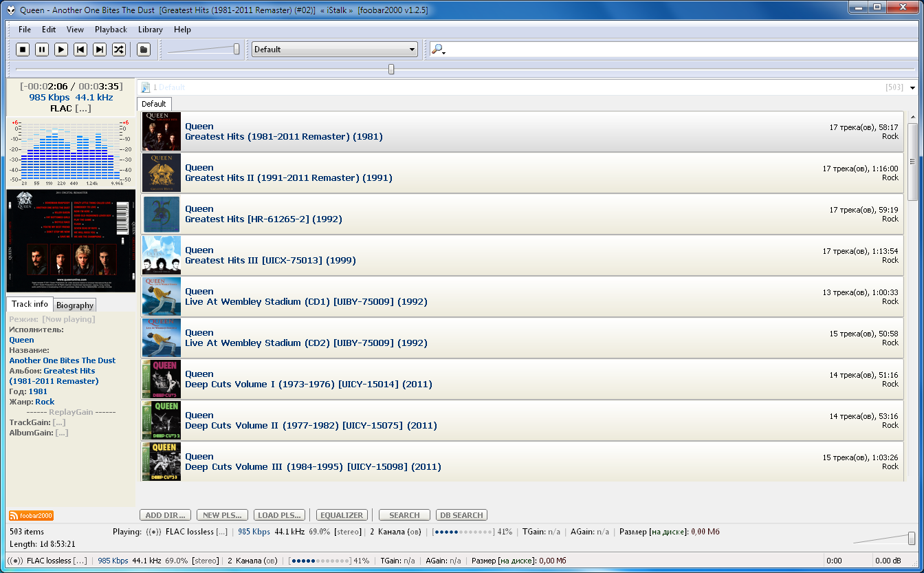Click the foobar2000 RSS badge
Image resolution: width=924 pixels, height=573 pixels.
click(x=31, y=516)
